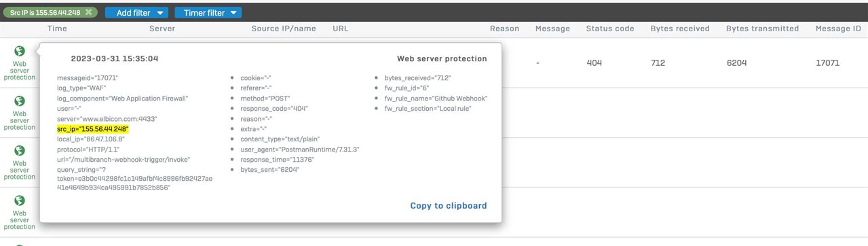
Task: Sort by Time column header
Action: (58, 29)
